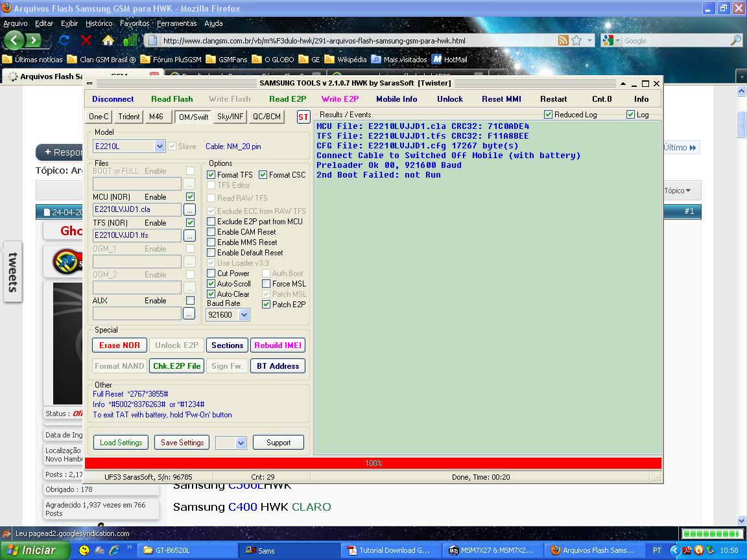Toggle the Auto-Scroll checkbox
The width and height of the screenshot is (747, 560).
point(211,284)
